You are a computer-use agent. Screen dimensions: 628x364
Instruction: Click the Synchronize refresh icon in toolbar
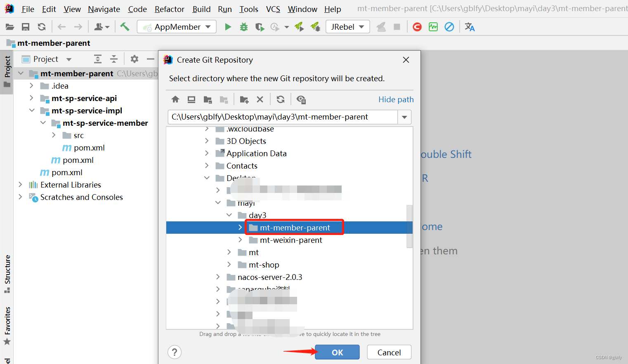tap(42, 27)
